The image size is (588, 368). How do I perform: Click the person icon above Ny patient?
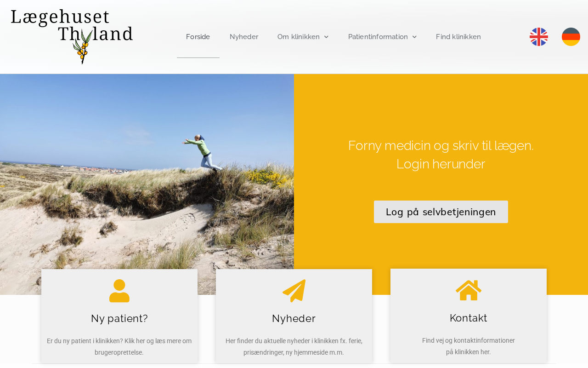(119, 291)
